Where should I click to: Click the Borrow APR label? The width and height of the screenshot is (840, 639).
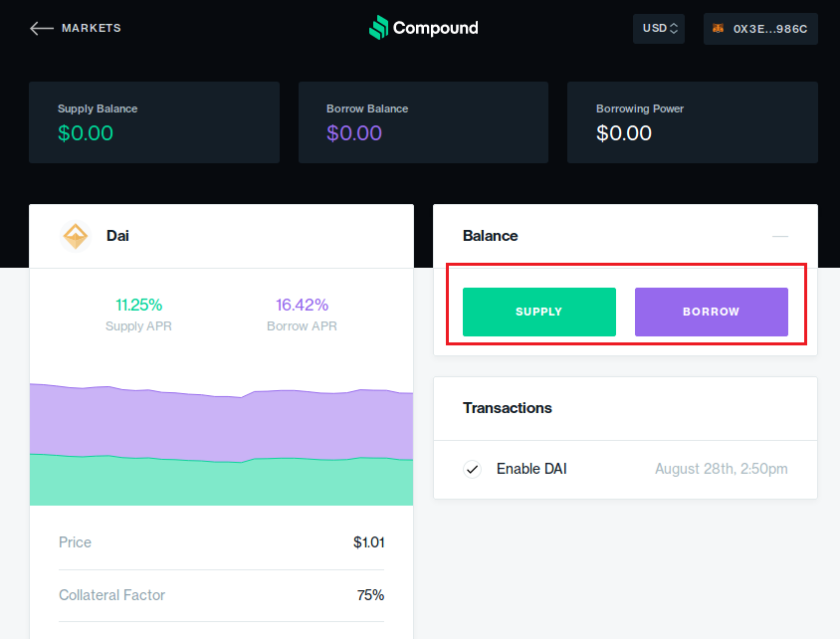point(302,326)
